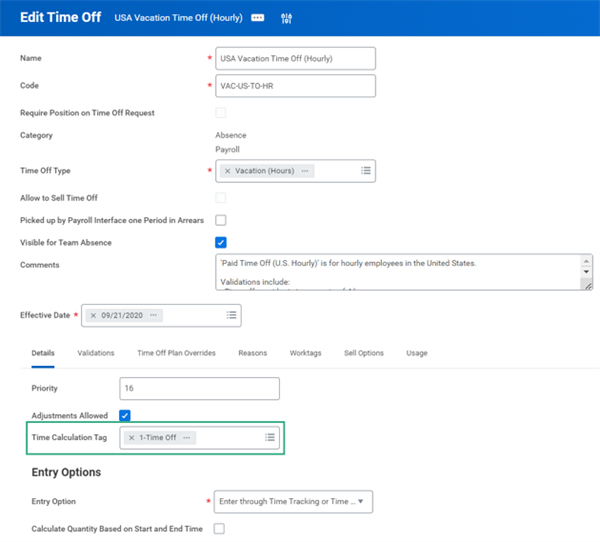The image size is (600, 542).
Task: Open the Worktags tab
Action: [x=305, y=353]
